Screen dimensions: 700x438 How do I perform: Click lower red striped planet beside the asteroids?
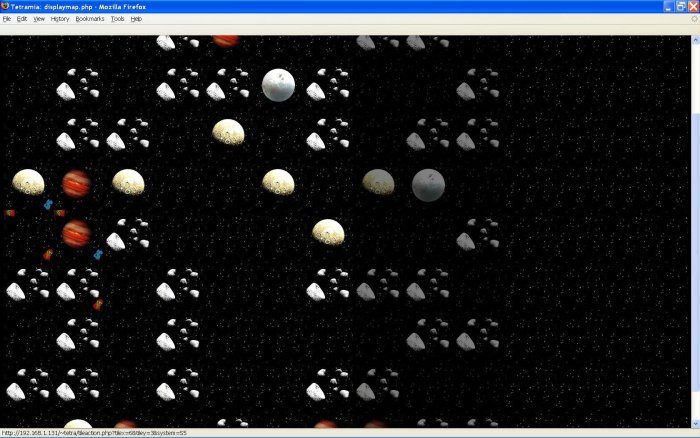(76, 234)
